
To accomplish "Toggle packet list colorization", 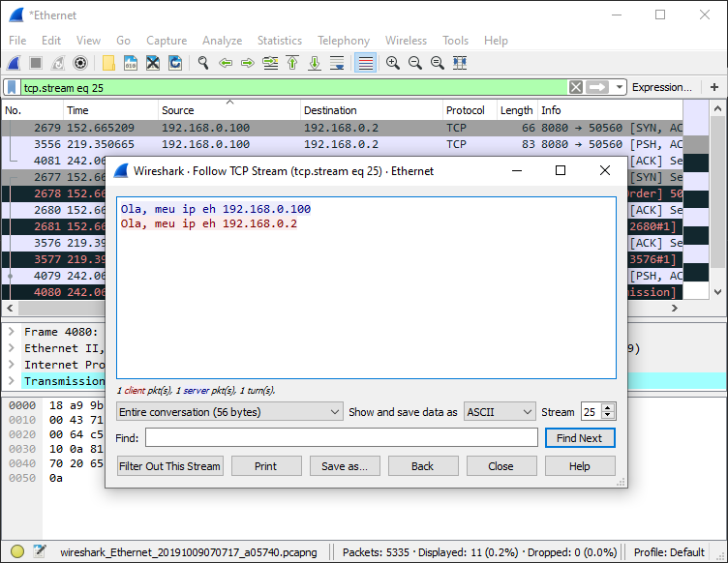I will click(365, 63).
